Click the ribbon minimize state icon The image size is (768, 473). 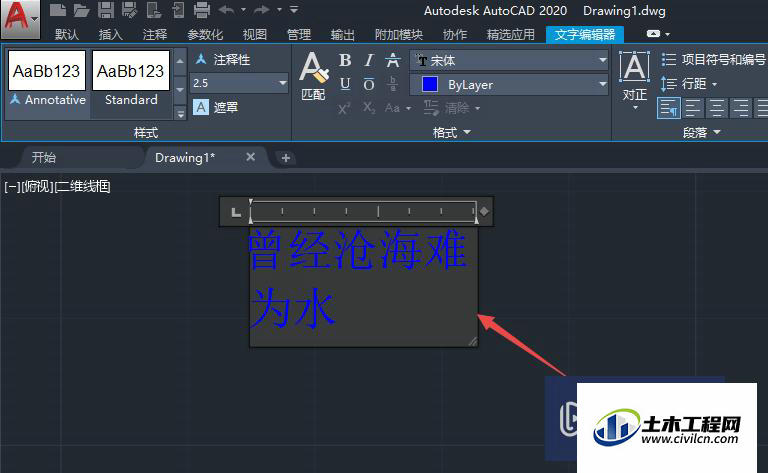tap(653, 34)
